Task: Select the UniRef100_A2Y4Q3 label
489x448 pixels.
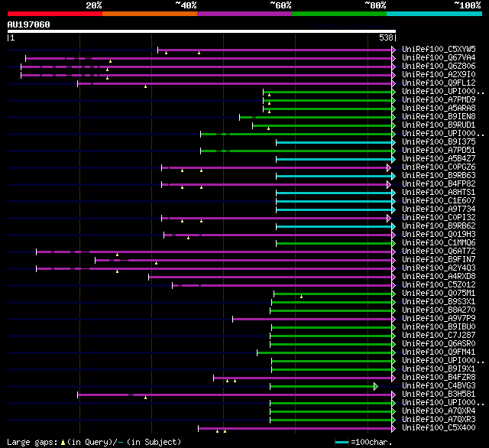Action: click(439, 268)
